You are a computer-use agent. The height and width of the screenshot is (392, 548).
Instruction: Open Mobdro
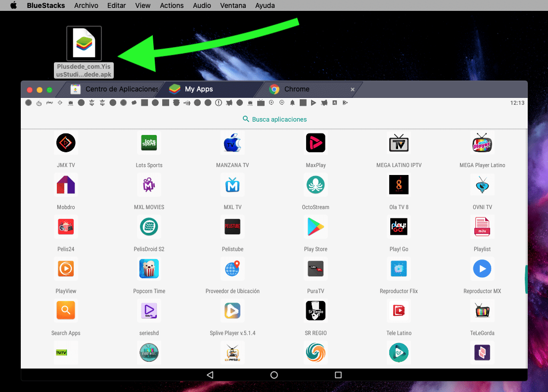click(66, 185)
